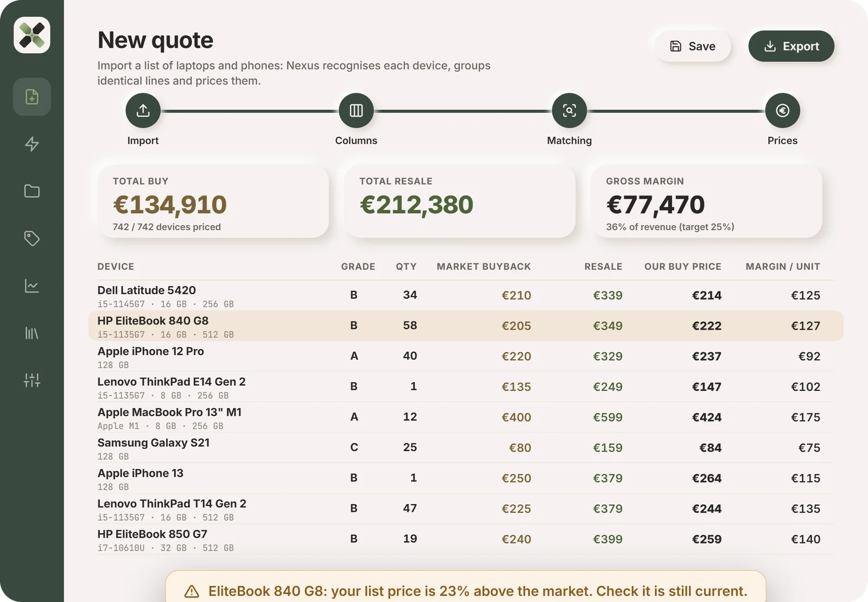Open the new quote file-plus sidebar icon
The width and height of the screenshot is (868, 602).
(32, 97)
